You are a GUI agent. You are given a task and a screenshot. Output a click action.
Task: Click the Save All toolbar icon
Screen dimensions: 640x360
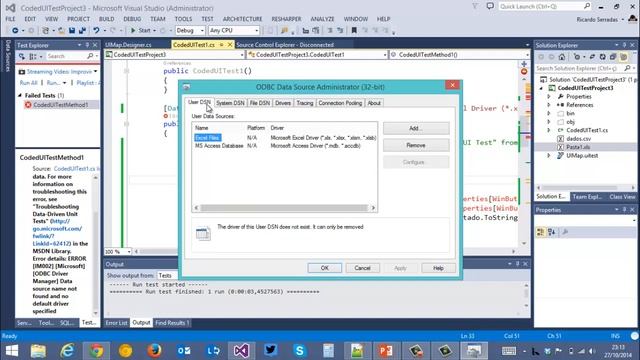coord(82,30)
